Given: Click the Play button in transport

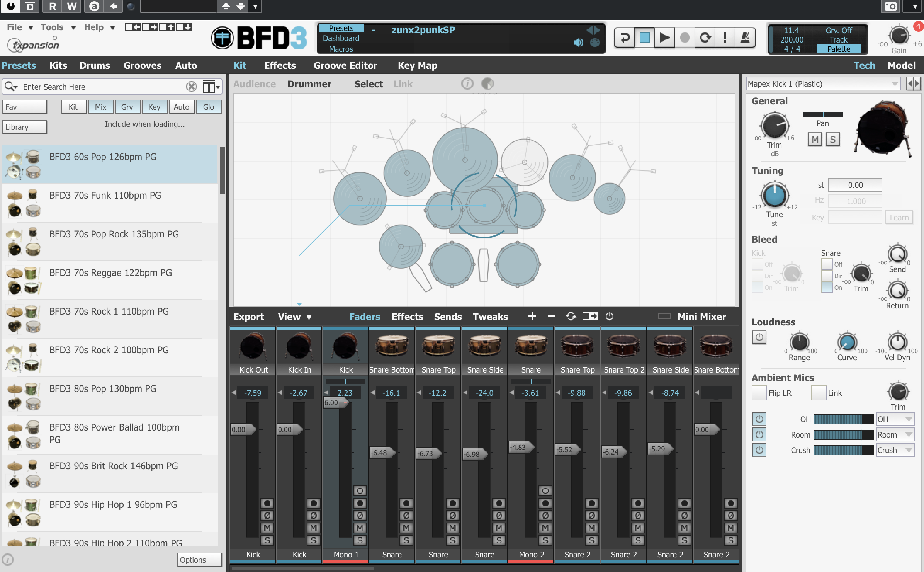Looking at the screenshot, I should click(664, 38).
